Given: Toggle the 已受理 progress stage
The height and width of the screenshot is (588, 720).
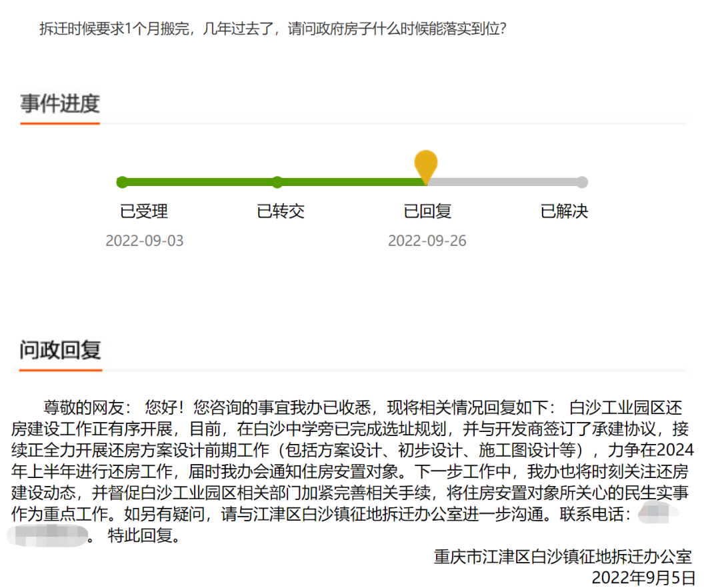Looking at the screenshot, I should click(145, 211).
